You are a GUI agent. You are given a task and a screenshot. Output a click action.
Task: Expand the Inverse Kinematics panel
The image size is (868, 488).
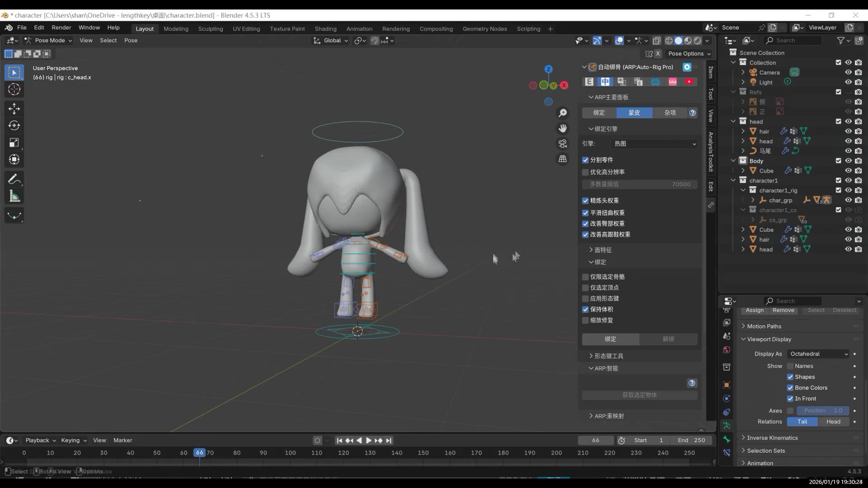[772, 438]
